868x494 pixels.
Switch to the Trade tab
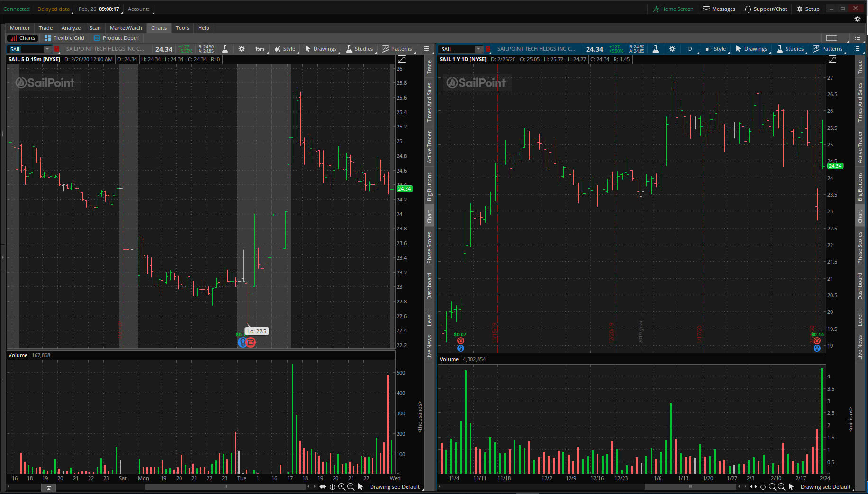point(45,28)
